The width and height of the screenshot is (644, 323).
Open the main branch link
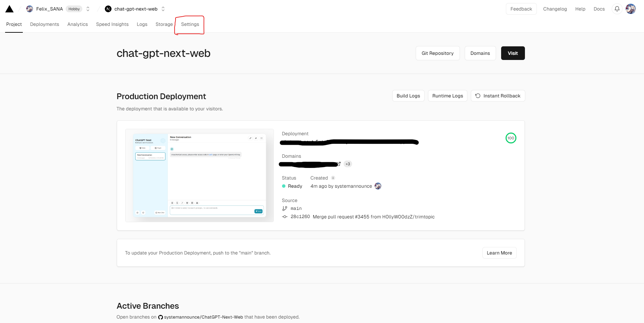pos(296,208)
